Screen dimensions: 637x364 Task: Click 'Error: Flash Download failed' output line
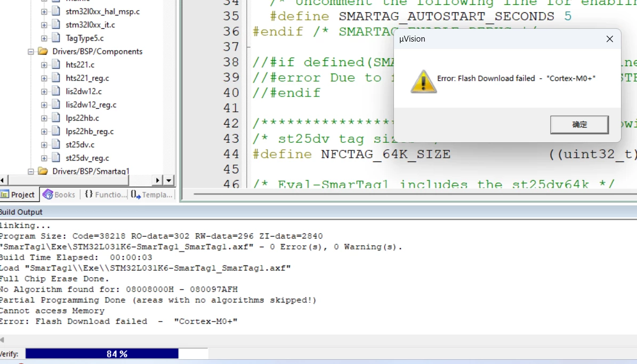coord(119,321)
